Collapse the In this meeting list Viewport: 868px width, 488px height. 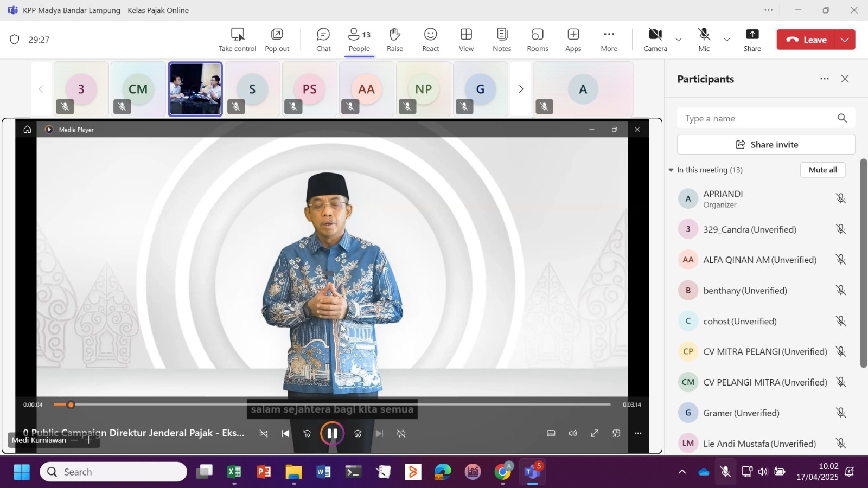pyautogui.click(x=671, y=170)
